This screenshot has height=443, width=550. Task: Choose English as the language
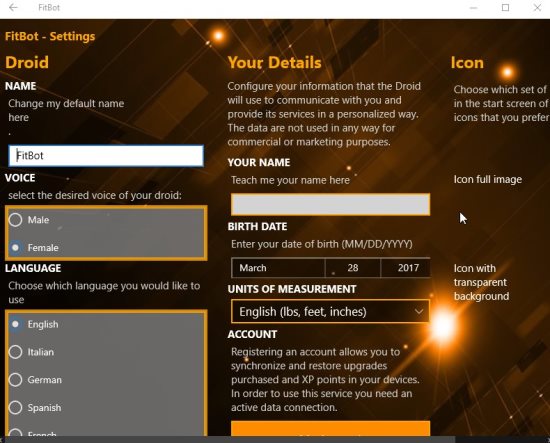[x=15, y=324]
